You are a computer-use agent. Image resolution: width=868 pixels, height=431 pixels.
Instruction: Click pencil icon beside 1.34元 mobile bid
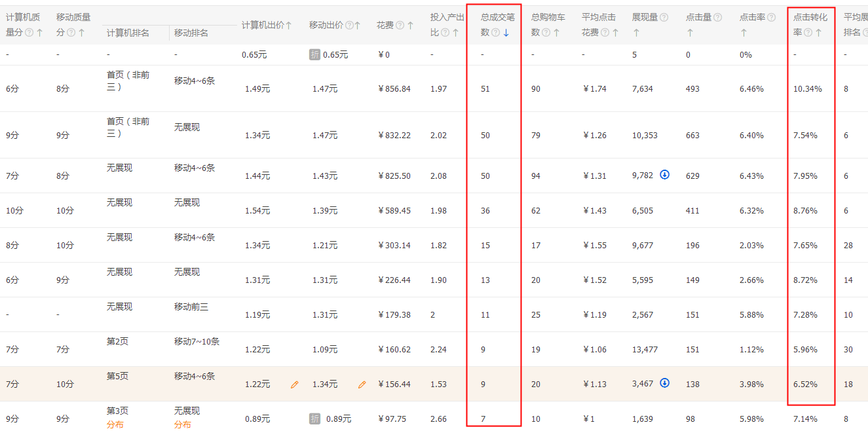coord(362,385)
